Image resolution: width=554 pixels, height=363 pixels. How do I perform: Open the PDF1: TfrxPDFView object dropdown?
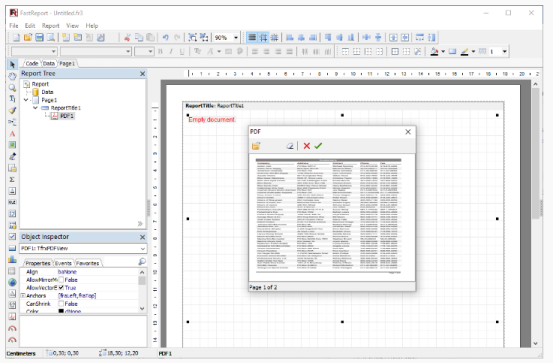143,248
